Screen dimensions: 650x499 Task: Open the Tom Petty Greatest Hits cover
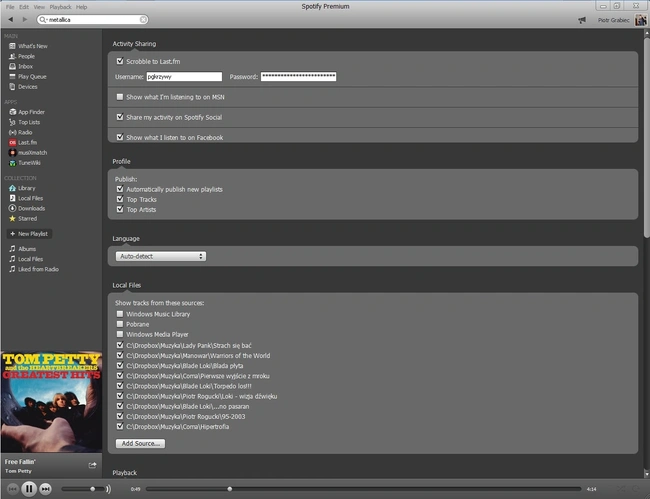(x=51, y=402)
